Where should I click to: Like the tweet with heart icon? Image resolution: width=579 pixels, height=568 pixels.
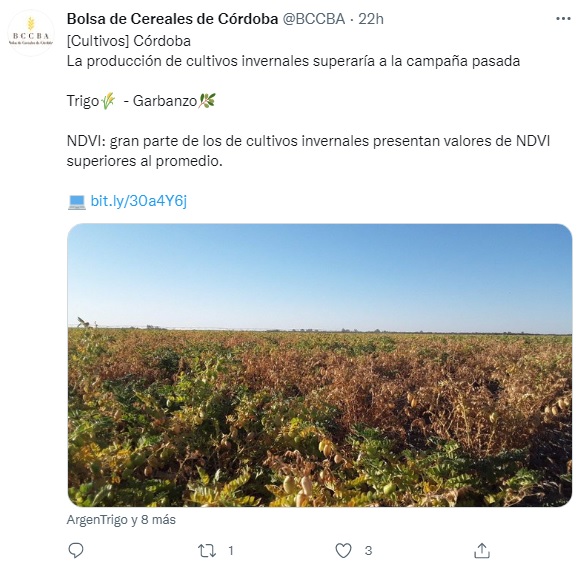coord(343,551)
